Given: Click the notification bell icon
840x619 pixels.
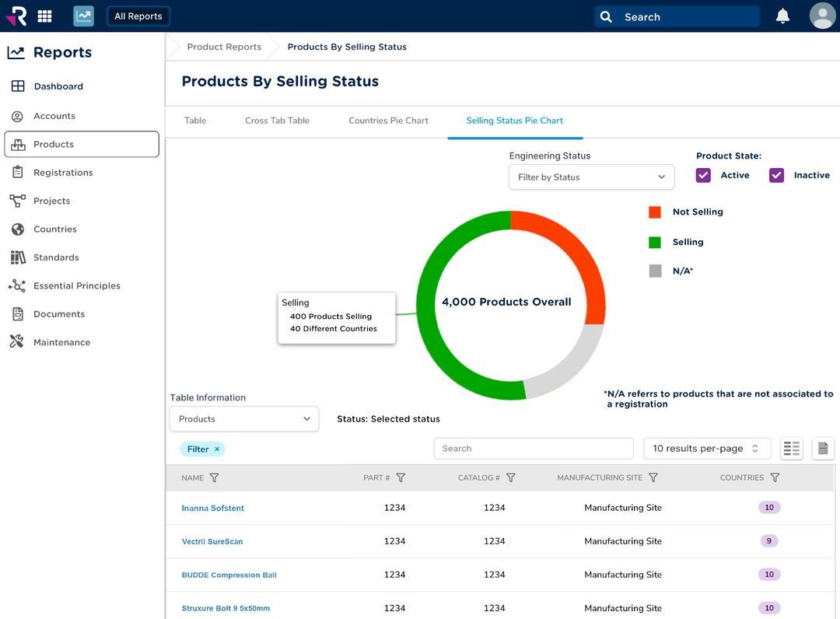Looking at the screenshot, I should [782, 15].
